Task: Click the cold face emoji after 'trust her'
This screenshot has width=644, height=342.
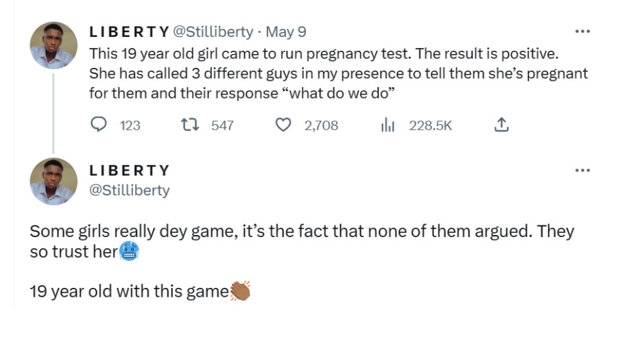Action: pyautogui.click(x=129, y=252)
